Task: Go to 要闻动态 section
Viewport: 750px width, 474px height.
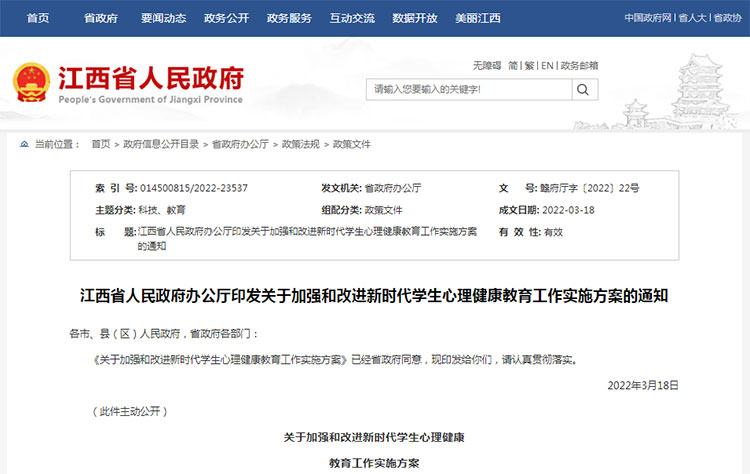Action: pyautogui.click(x=163, y=18)
